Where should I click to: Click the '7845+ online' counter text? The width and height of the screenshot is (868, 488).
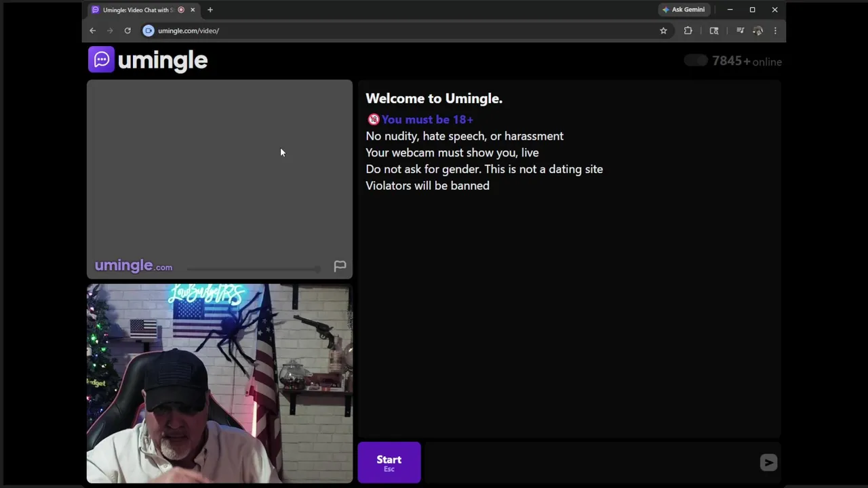747,61
